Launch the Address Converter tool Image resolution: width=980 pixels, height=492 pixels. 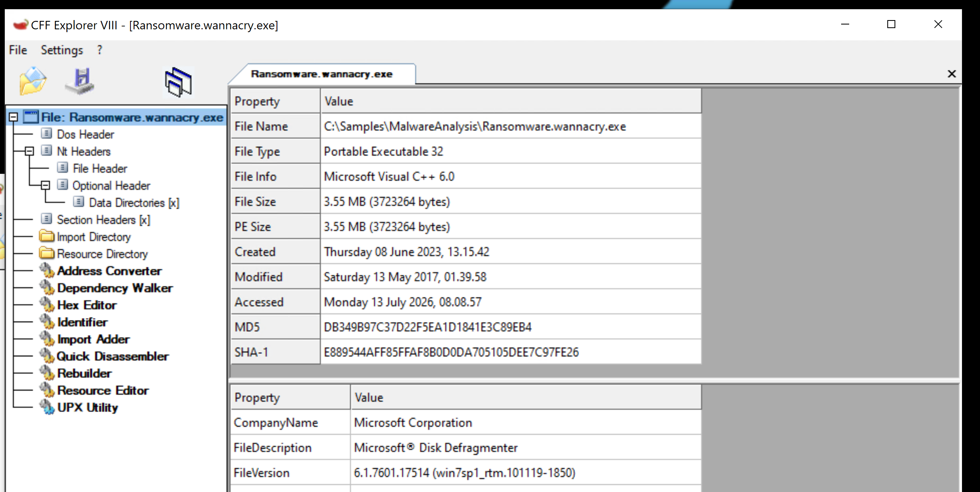[109, 271]
